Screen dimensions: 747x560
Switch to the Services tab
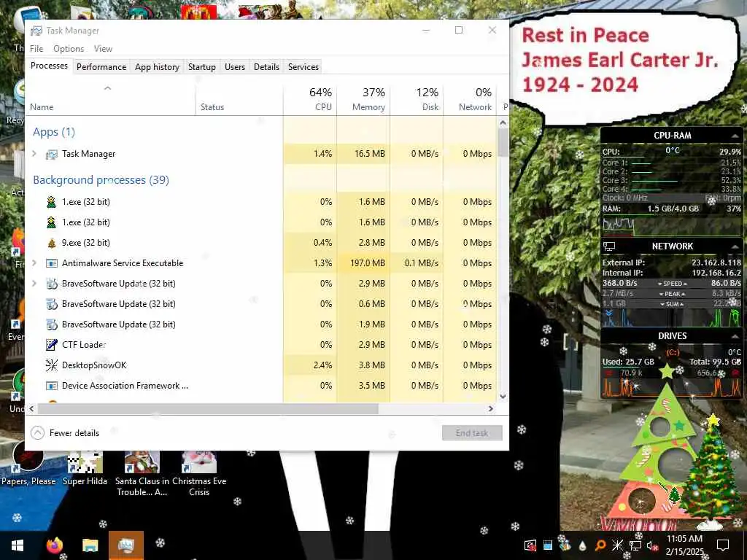click(303, 67)
